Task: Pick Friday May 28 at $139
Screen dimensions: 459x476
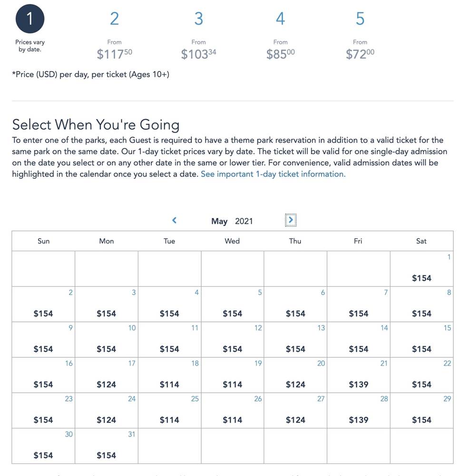Action: coord(358,410)
